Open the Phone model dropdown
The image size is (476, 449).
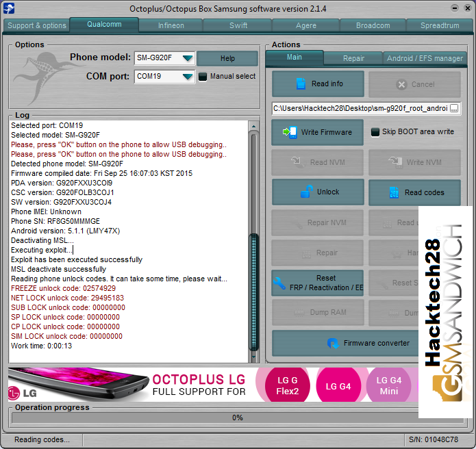click(x=188, y=57)
